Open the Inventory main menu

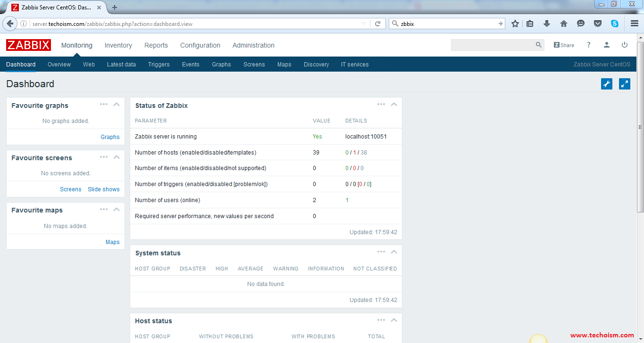118,45
